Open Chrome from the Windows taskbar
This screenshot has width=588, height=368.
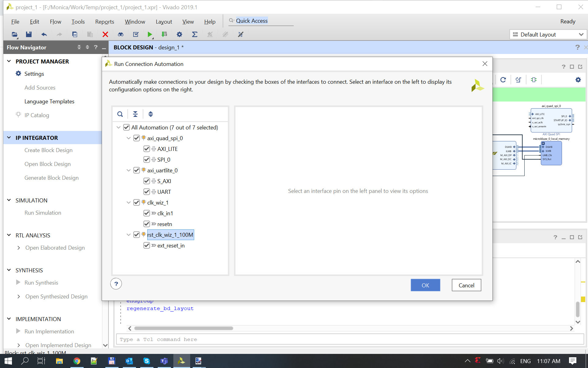coord(77,361)
